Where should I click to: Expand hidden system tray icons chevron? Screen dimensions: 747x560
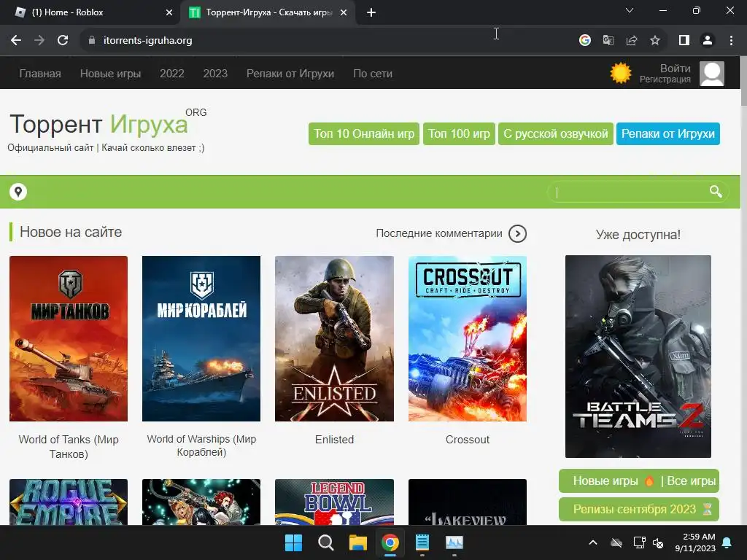[x=593, y=542]
